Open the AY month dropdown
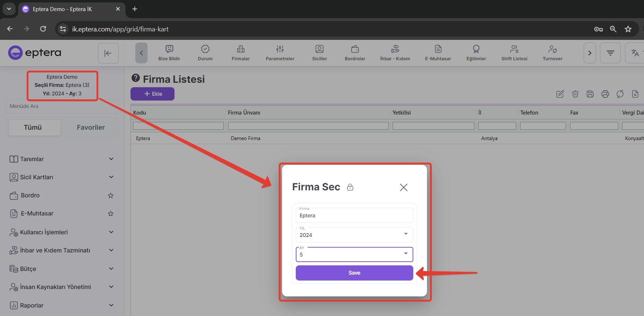Viewport: 644px width, 316px height. pyautogui.click(x=354, y=254)
